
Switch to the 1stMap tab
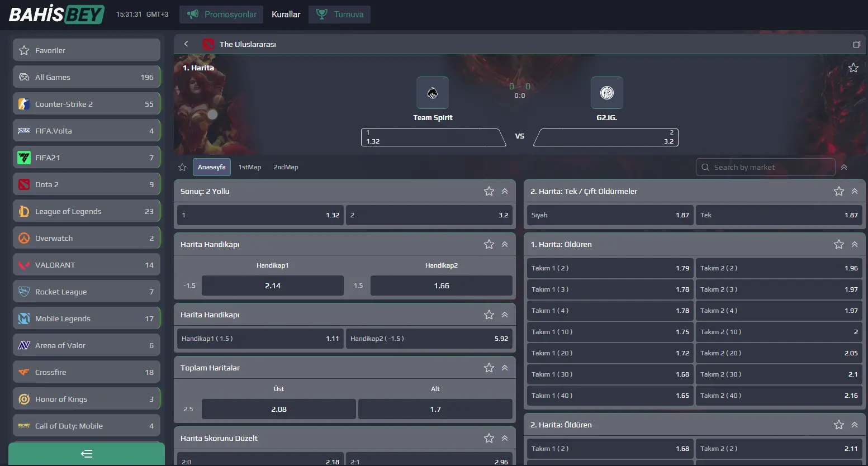click(x=250, y=167)
